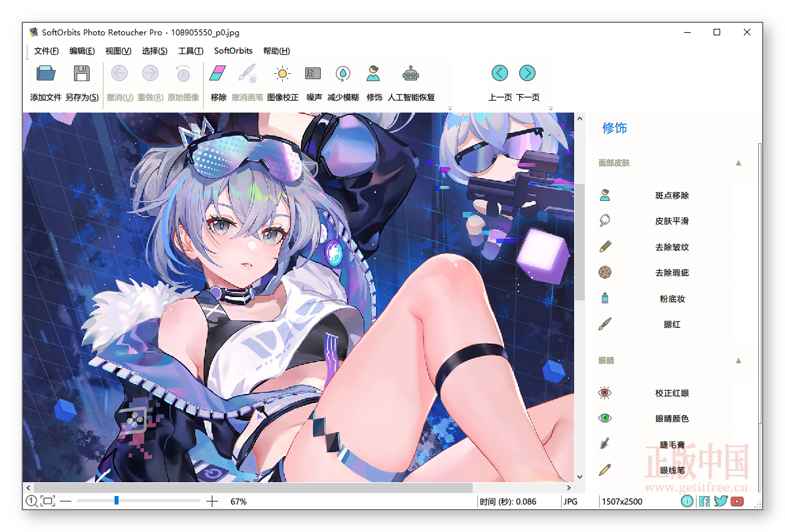Open the 文件(F) menu

pyautogui.click(x=46, y=50)
